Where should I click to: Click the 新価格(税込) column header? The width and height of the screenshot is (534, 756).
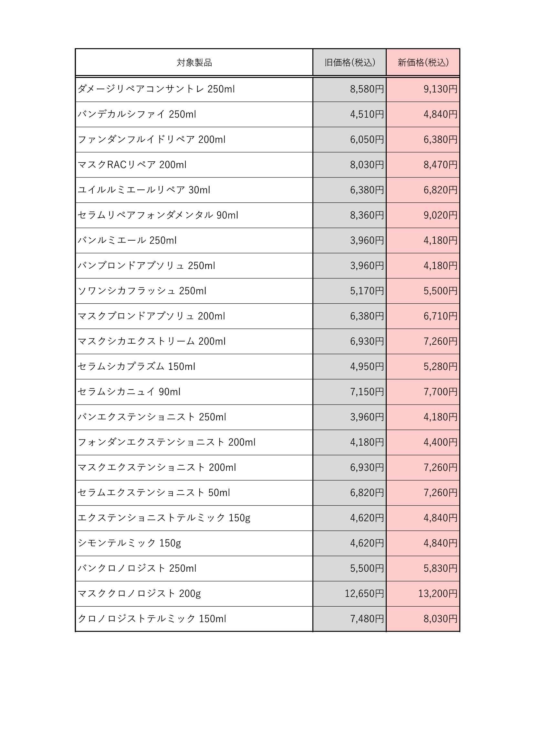click(423, 62)
